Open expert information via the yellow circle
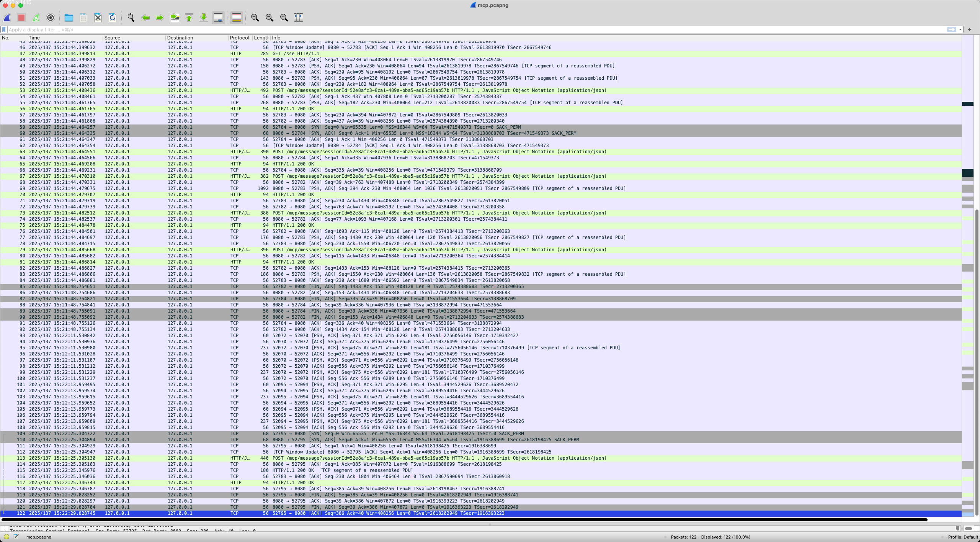The image size is (980, 542). point(7,537)
